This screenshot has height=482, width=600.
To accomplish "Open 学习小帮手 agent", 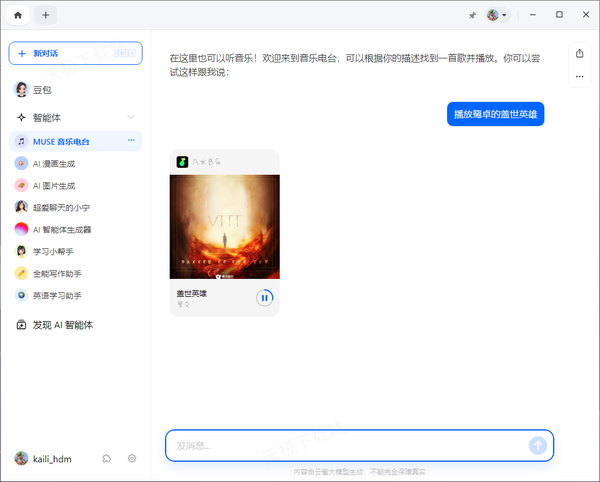I will (75, 251).
